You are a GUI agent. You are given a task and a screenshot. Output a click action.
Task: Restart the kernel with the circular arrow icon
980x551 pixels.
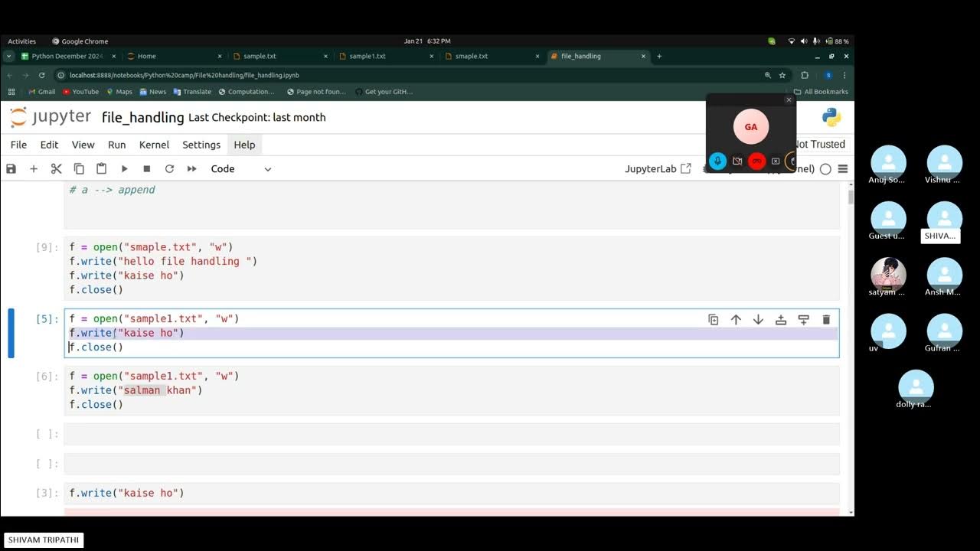tap(169, 168)
